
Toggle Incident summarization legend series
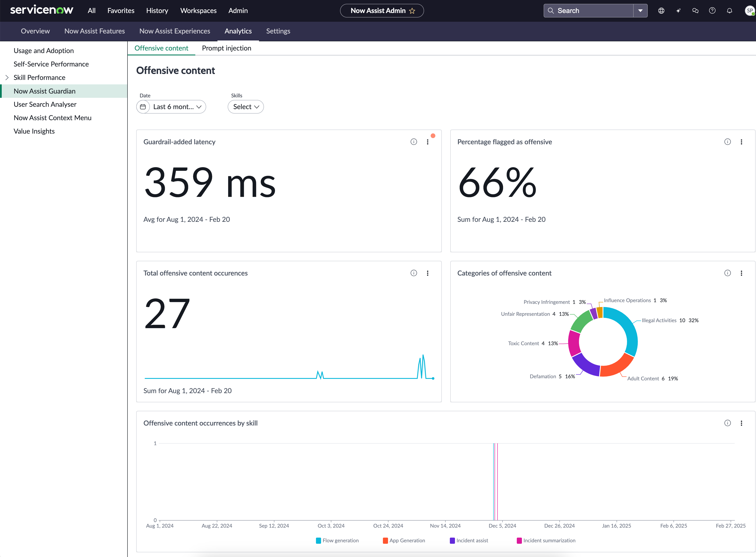point(546,540)
